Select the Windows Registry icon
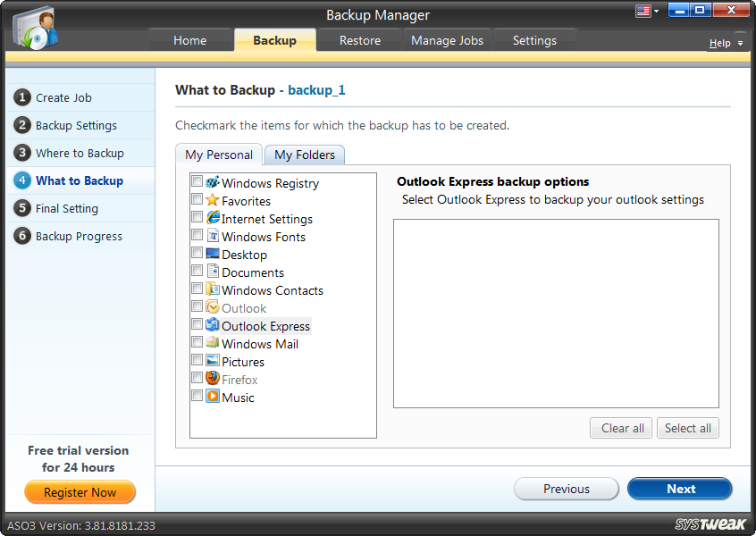The width and height of the screenshot is (756, 536). coord(213,182)
